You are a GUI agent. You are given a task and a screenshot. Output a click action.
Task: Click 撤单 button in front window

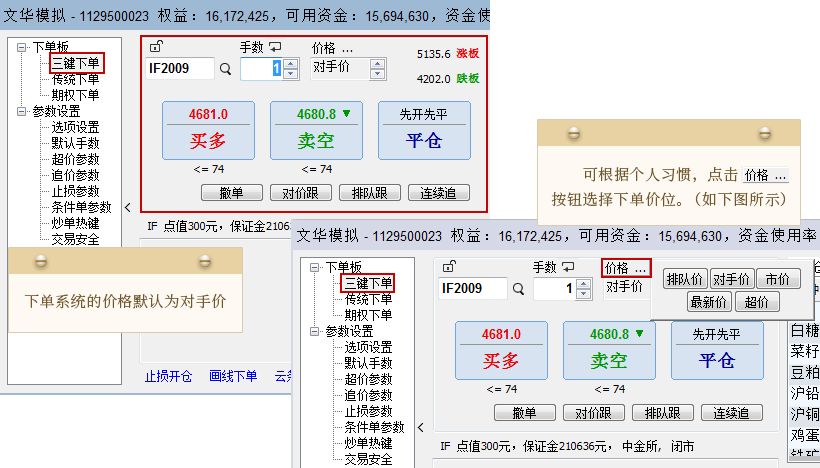tap(525, 413)
